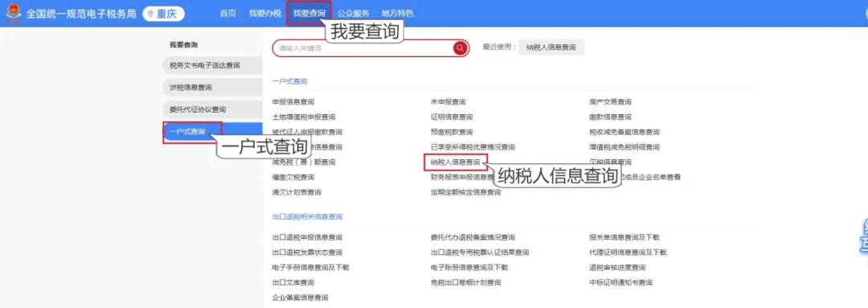
Task: Open 缴款信息查询 link
Action: coord(610,117)
